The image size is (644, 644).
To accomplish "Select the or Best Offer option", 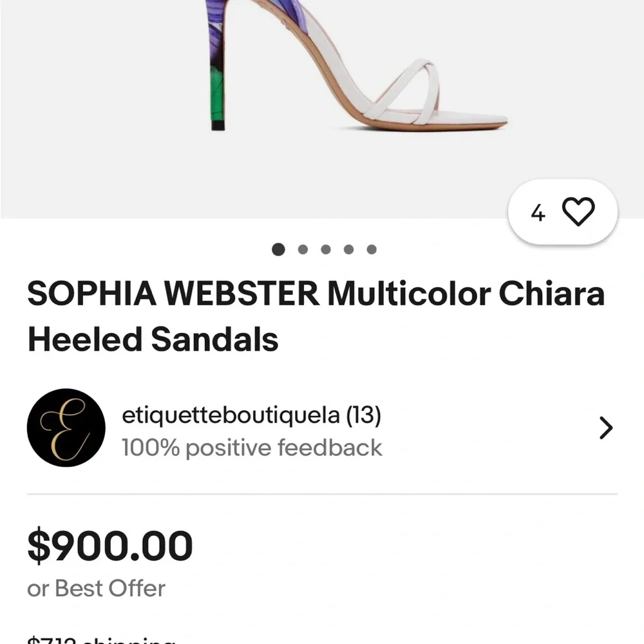I will [95, 587].
